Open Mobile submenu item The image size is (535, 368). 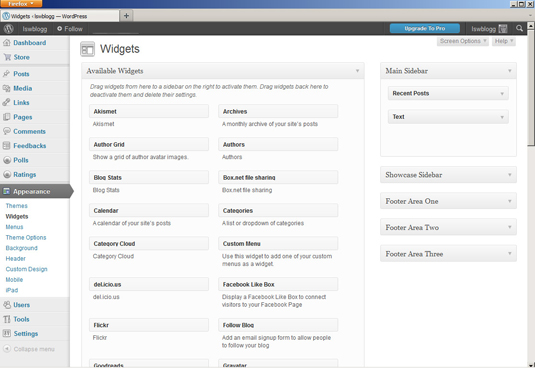coord(14,280)
